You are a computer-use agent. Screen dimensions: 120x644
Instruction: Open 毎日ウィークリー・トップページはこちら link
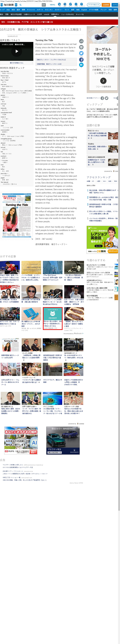click(x=56, y=60)
